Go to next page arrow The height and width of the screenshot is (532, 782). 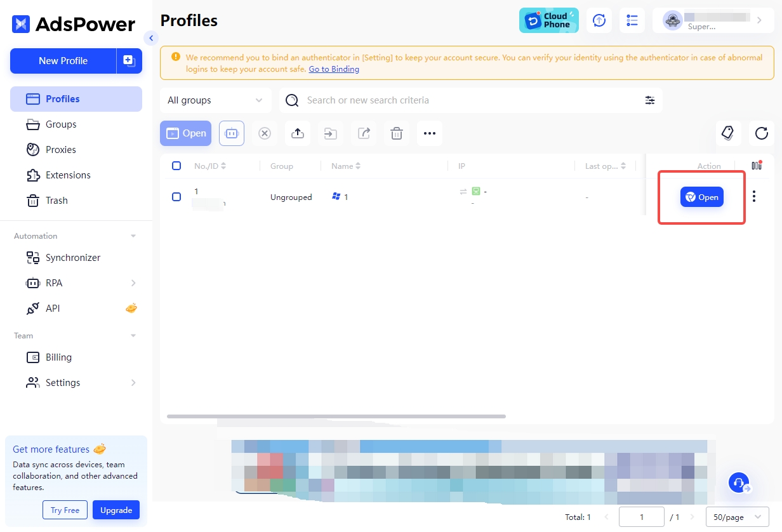[693, 517]
